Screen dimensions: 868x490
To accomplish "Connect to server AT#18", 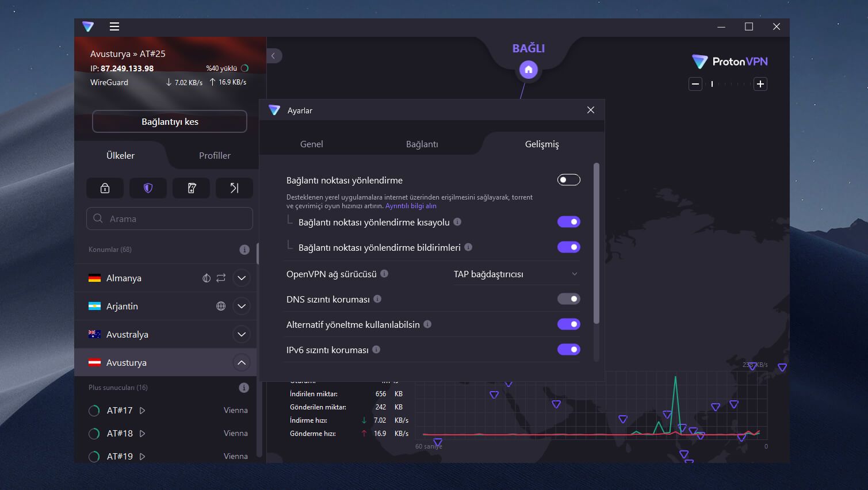I will (120, 434).
